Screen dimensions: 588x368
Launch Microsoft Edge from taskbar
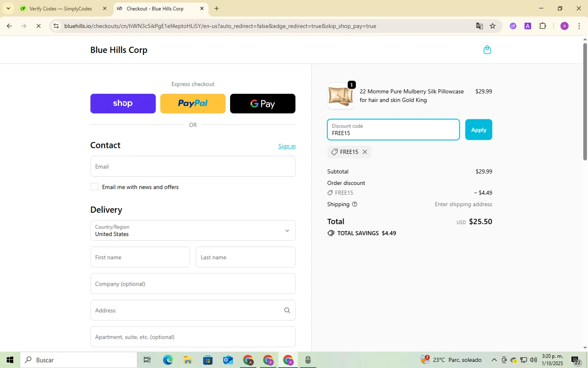click(x=167, y=360)
